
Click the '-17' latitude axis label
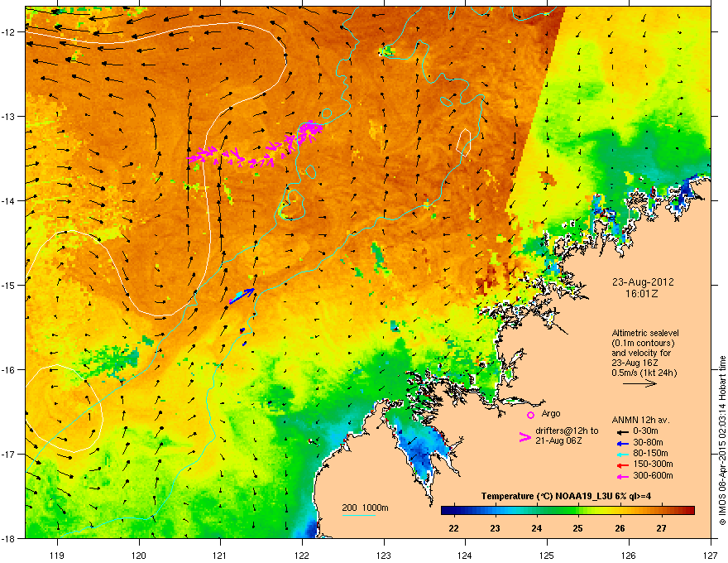coord(8,455)
